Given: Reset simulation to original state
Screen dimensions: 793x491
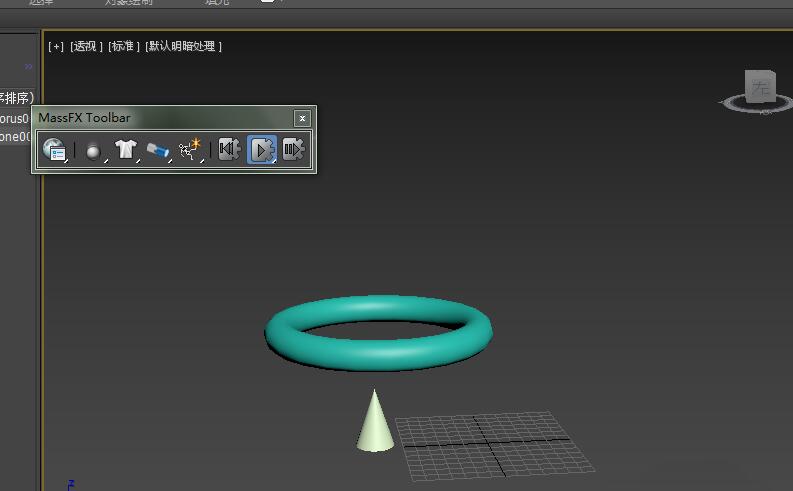Looking at the screenshot, I should pyautogui.click(x=229, y=150).
